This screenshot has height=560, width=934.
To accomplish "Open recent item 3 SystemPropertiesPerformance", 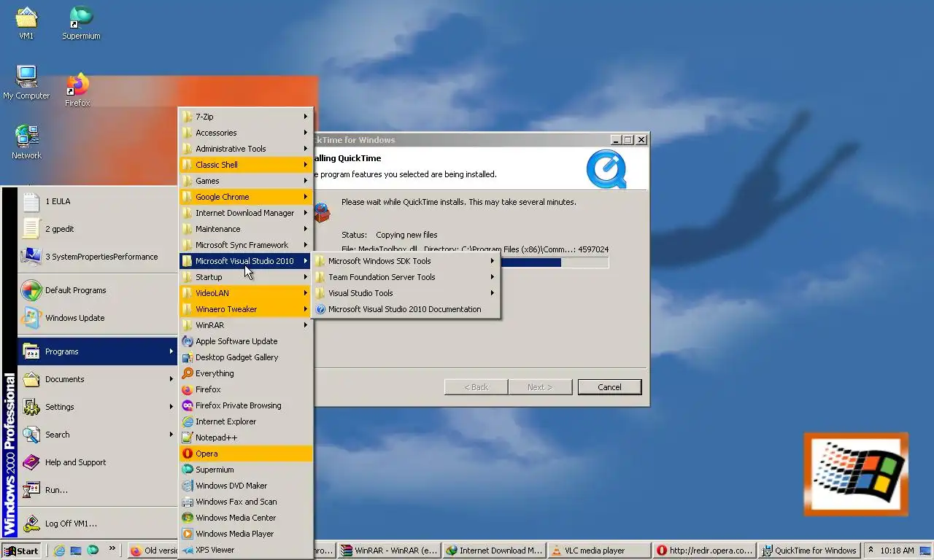I will [98, 257].
